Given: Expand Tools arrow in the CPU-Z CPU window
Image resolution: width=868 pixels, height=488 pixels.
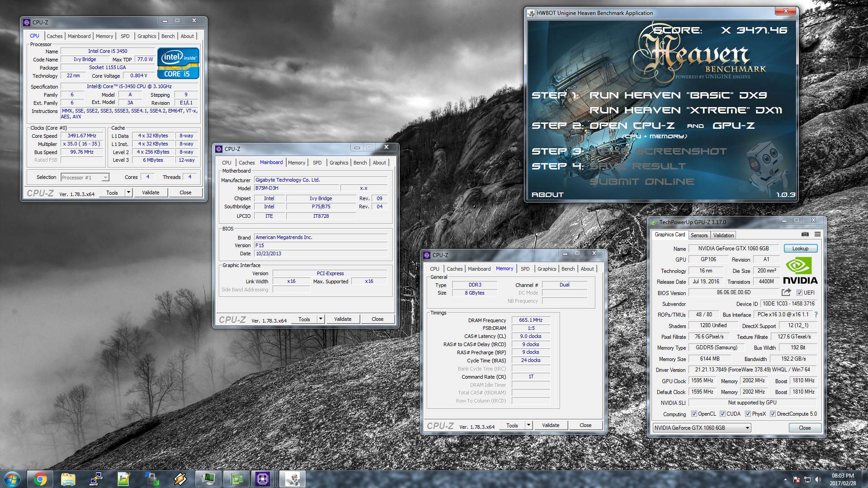Looking at the screenshot, I should (x=128, y=192).
